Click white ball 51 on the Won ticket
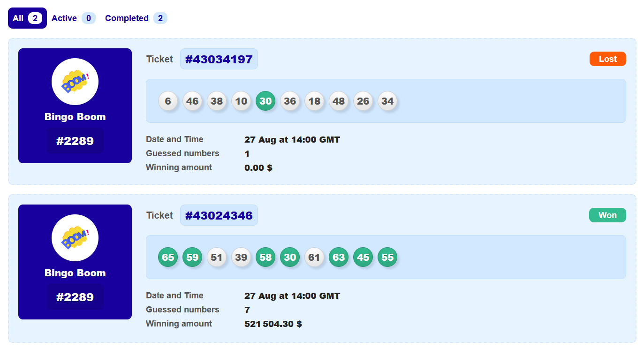 click(217, 257)
